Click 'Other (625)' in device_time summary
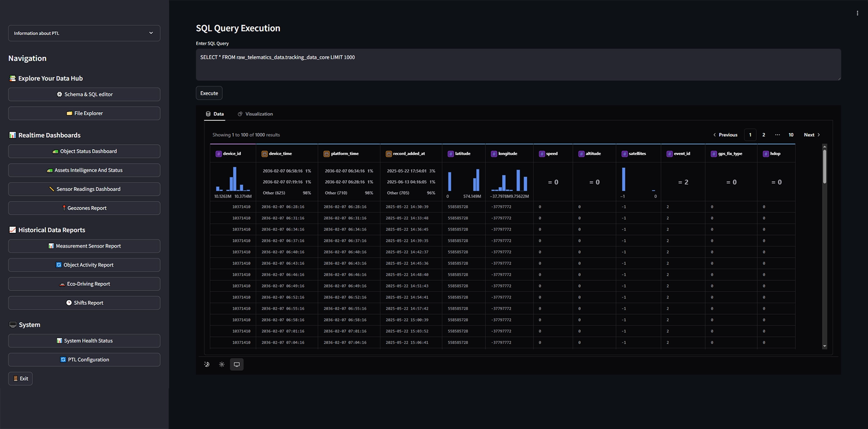This screenshot has width=868, height=429. pyautogui.click(x=274, y=193)
